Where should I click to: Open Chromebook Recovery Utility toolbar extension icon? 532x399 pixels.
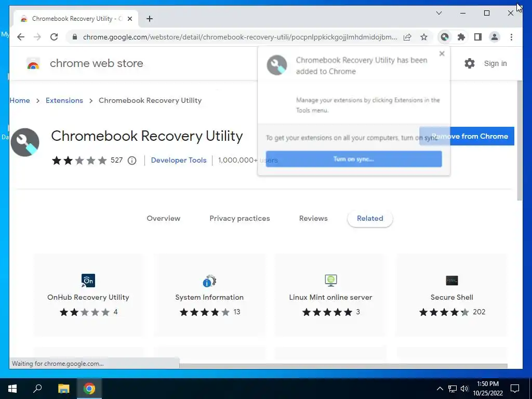tap(445, 37)
